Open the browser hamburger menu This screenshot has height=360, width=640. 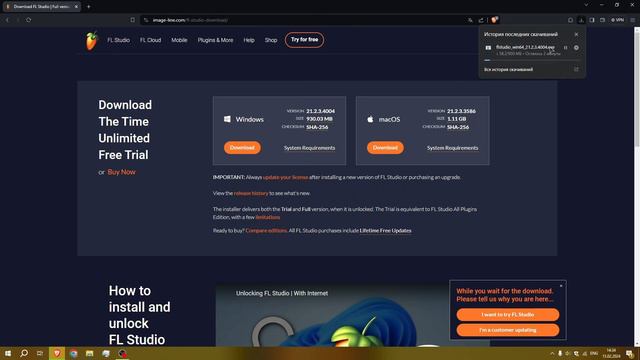[x=632, y=20]
